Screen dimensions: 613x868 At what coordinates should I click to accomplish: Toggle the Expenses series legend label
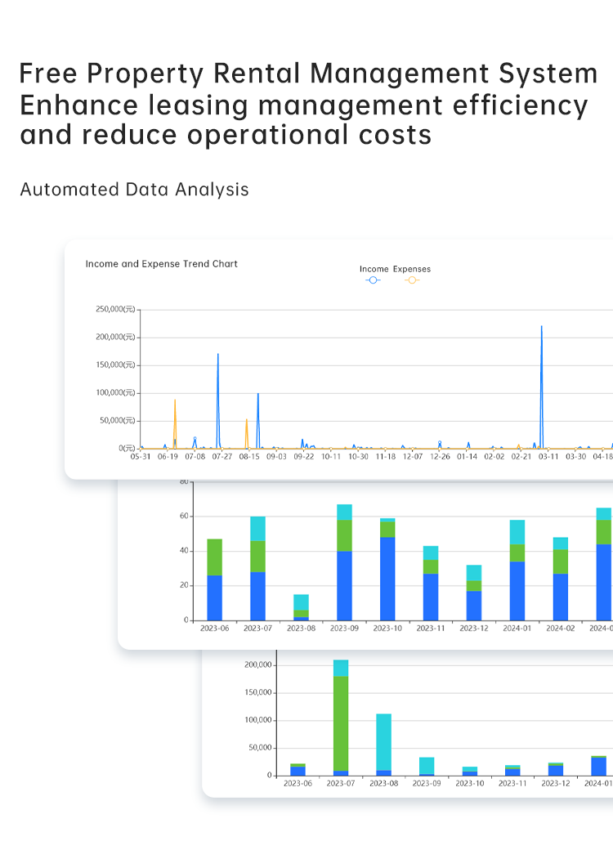click(412, 269)
